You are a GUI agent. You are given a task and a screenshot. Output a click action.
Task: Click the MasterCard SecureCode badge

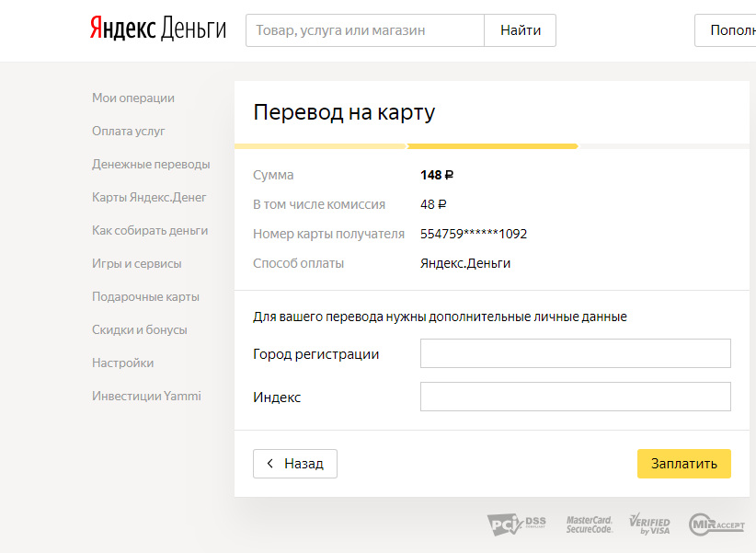pyautogui.click(x=590, y=524)
